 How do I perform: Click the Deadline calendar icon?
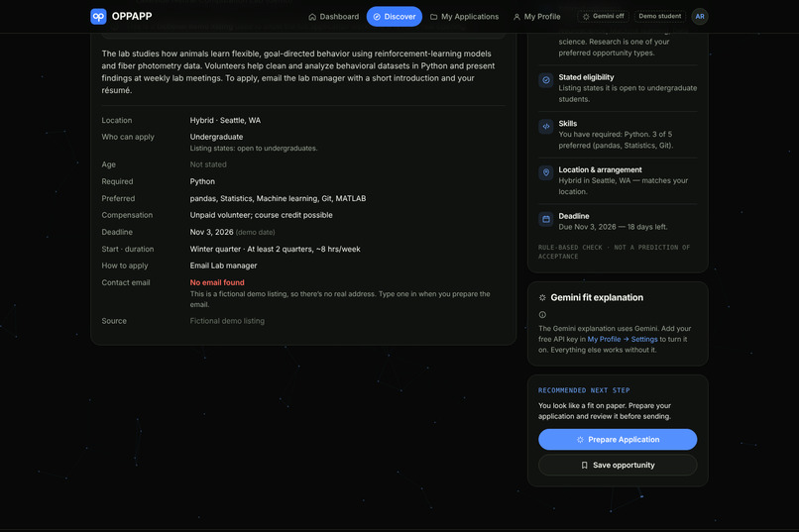(x=546, y=219)
